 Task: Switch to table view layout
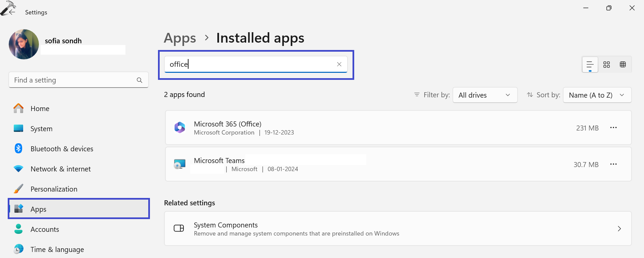point(623,64)
